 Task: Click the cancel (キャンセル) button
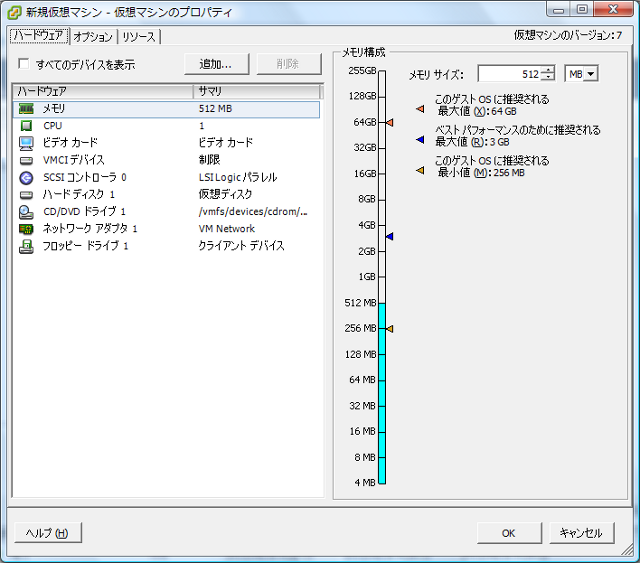pos(581,533)
